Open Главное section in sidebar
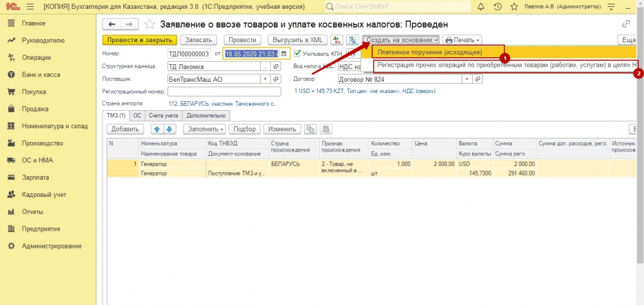644x305 pixels. 33,23
